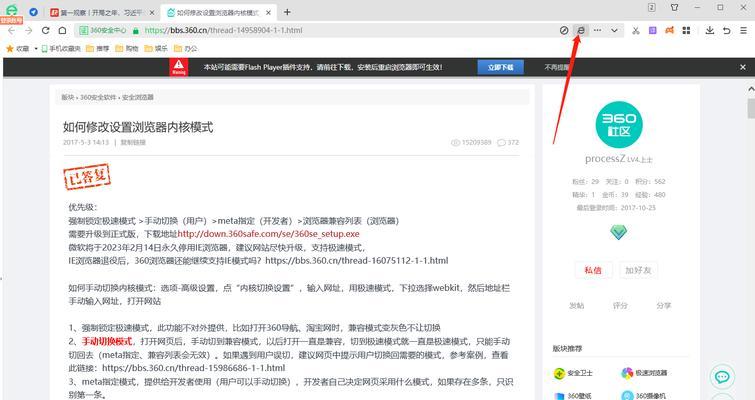Viewport: 755px width, 400px height.
Task: Open the four-squares extensions grid icon
Action: [686, 30]
